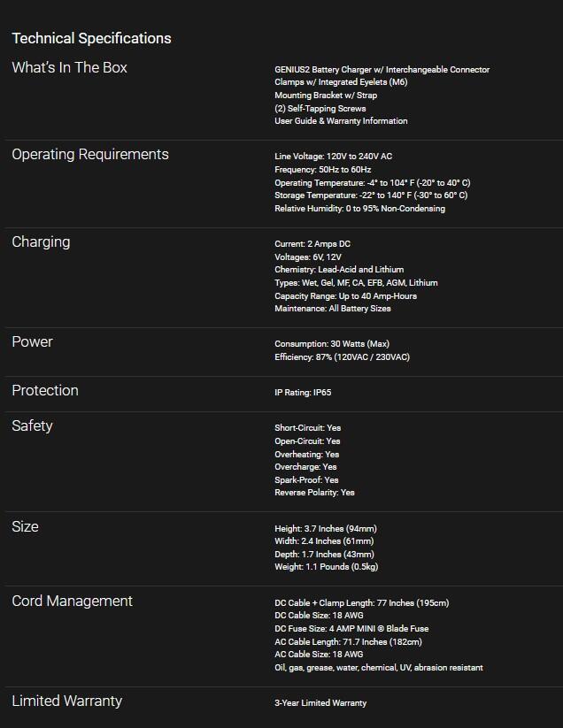Click the Weight: 1.1 Pounds line

326,567
